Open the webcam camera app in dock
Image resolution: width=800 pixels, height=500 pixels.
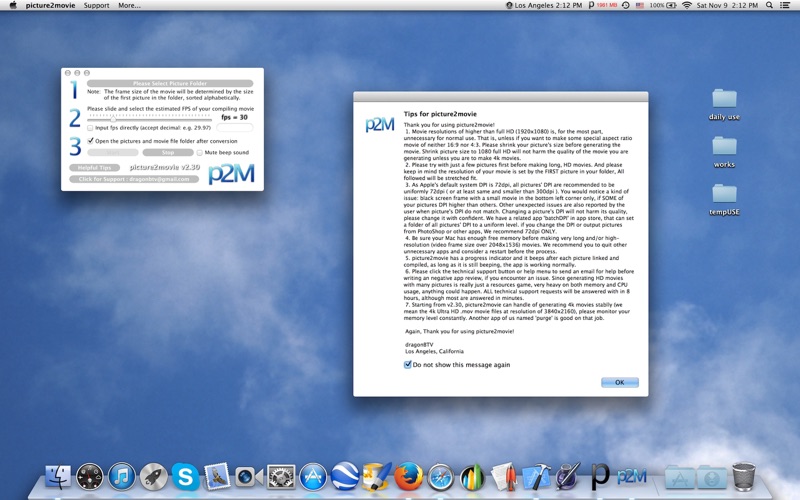249,477
